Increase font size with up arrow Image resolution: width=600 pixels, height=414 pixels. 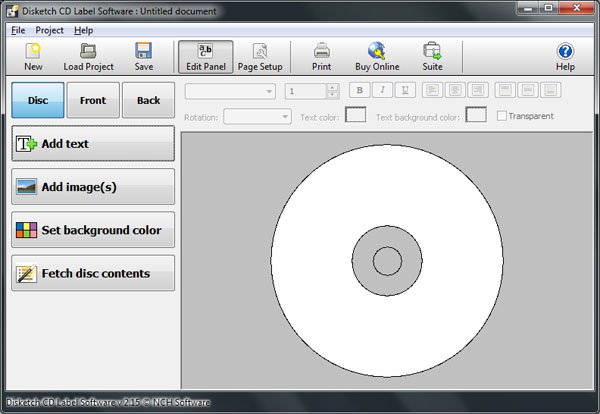coord(333,87)
